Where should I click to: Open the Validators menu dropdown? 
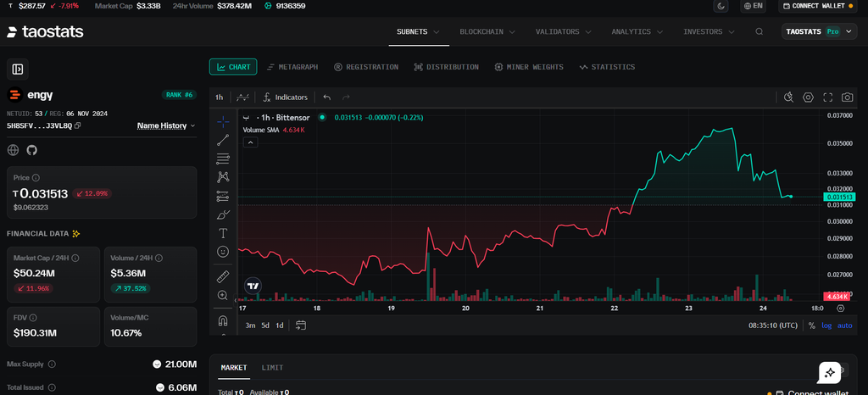(563, 31)
